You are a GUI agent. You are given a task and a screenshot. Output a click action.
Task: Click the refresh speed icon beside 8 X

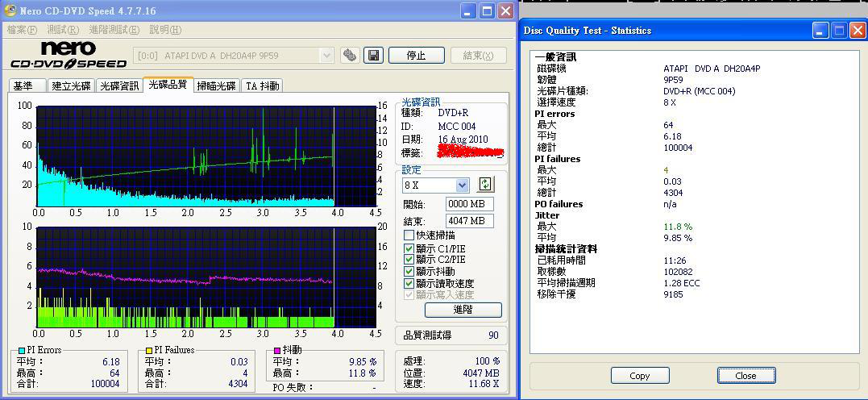[485, 185]
